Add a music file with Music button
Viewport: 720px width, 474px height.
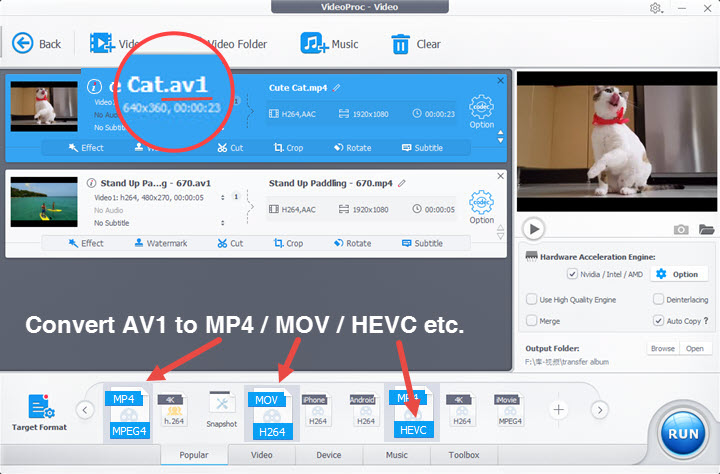(x=329, y=44)
